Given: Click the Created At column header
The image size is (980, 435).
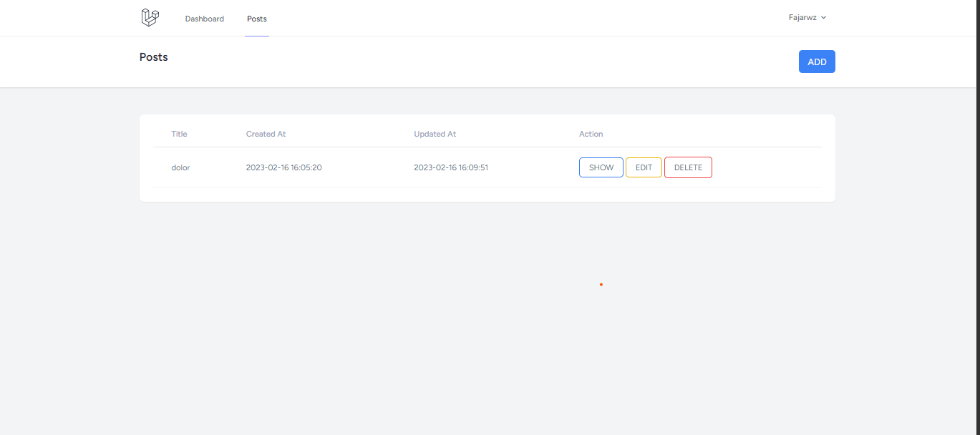Looking at the screenshot, I should (266, 134).
